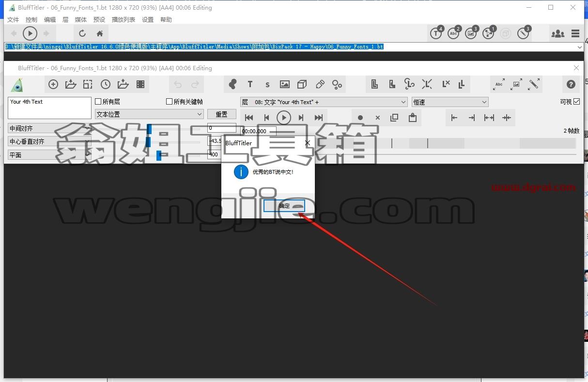
Task: Enable the 所有关键帧 checkbox
Action: coord(169,102)
